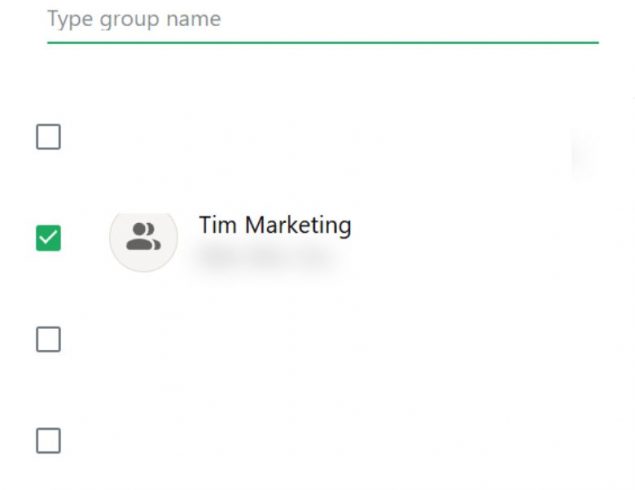Screen dimensions: 635x490
Task: Uncheck the Tim Marketing group checkbox
Action: coord(48,238)
